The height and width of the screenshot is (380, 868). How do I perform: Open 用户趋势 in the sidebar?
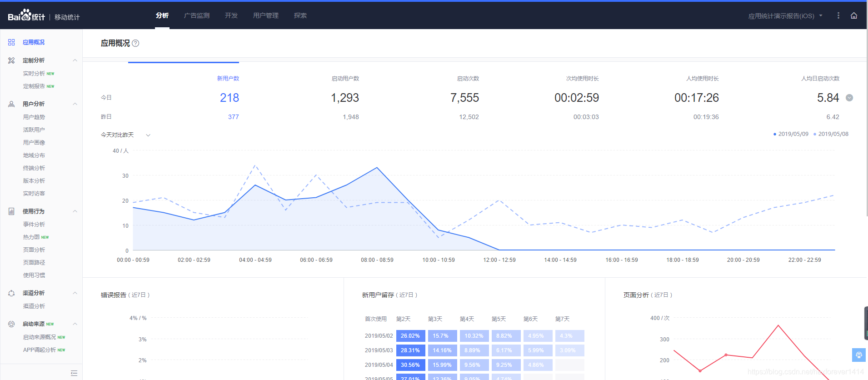point(34,117)
